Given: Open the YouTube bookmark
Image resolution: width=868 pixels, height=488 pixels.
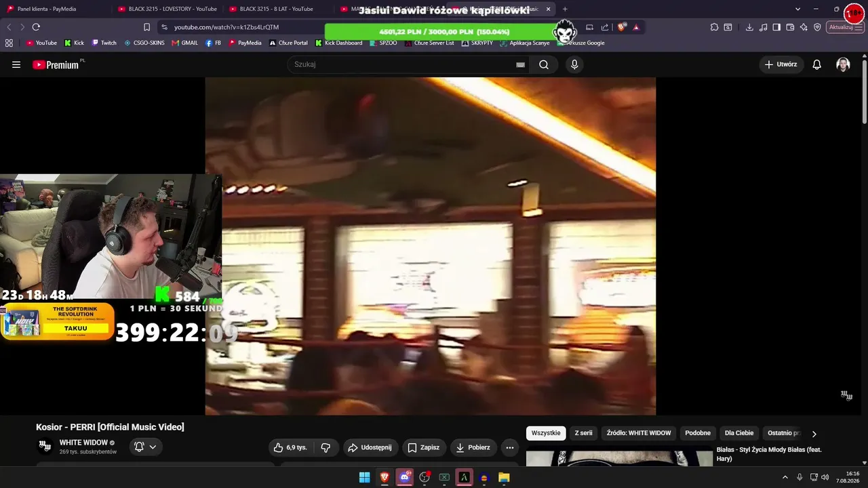Looking at the screenshot, I should [41, 43].
